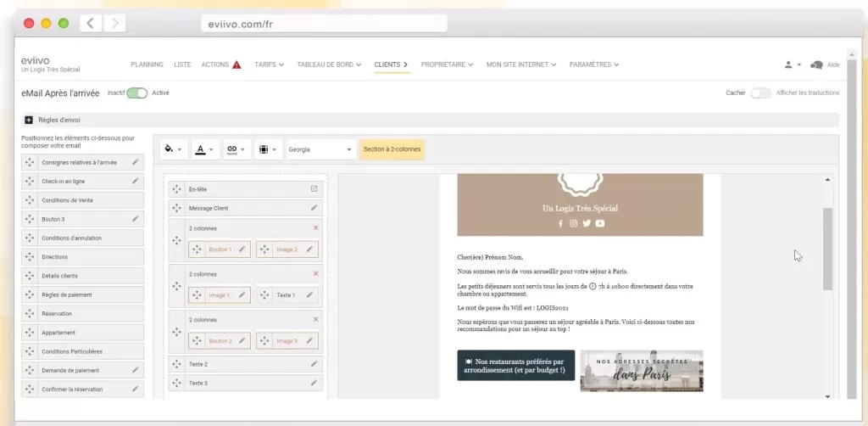Select the Règles de paiement element

(82, 294)
